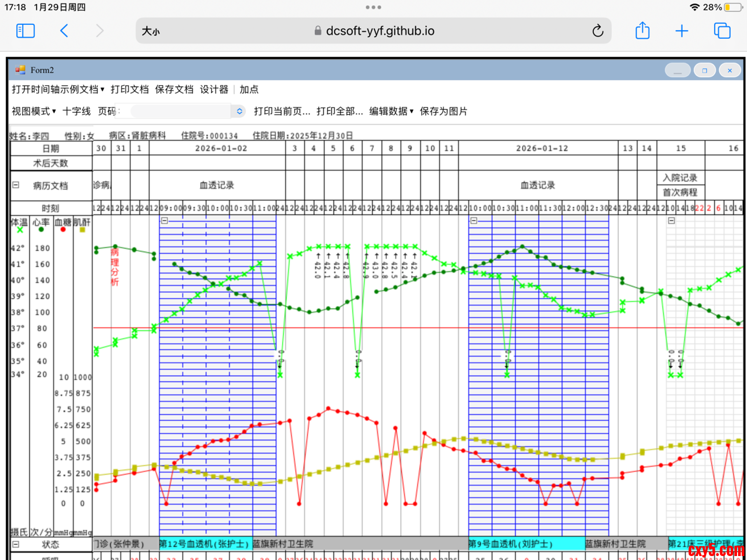Image resolution: width=747 pixels, height=560 pixels.
Task: Open the Safari share sheet icon
Action: click(642, 31)
